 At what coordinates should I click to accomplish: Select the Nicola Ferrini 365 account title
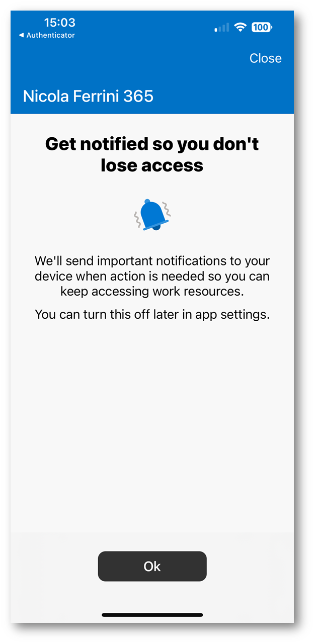[x=88, y=96]
